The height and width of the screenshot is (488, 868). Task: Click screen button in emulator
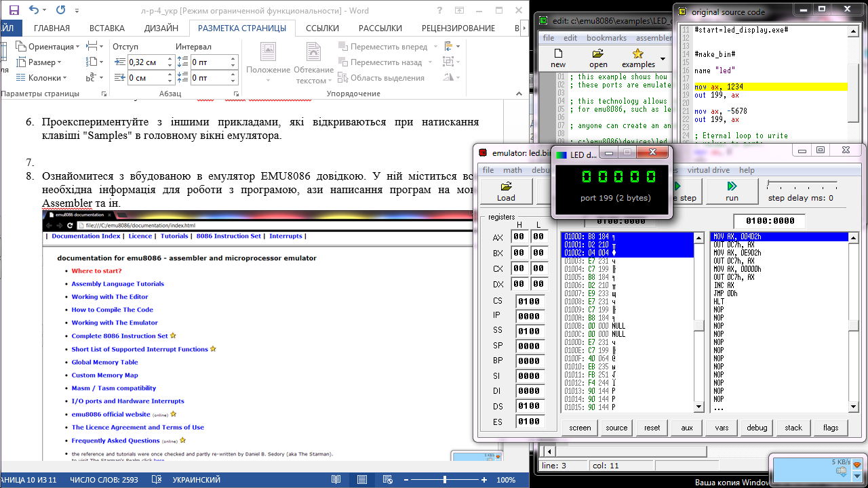pyautogui.click(x=580, y=428)
